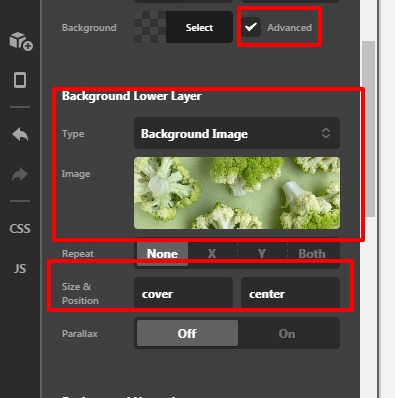Screen dimensions: 395x398
Task: Click the panel's vertical scrollbar
Action: coord(368,129)
